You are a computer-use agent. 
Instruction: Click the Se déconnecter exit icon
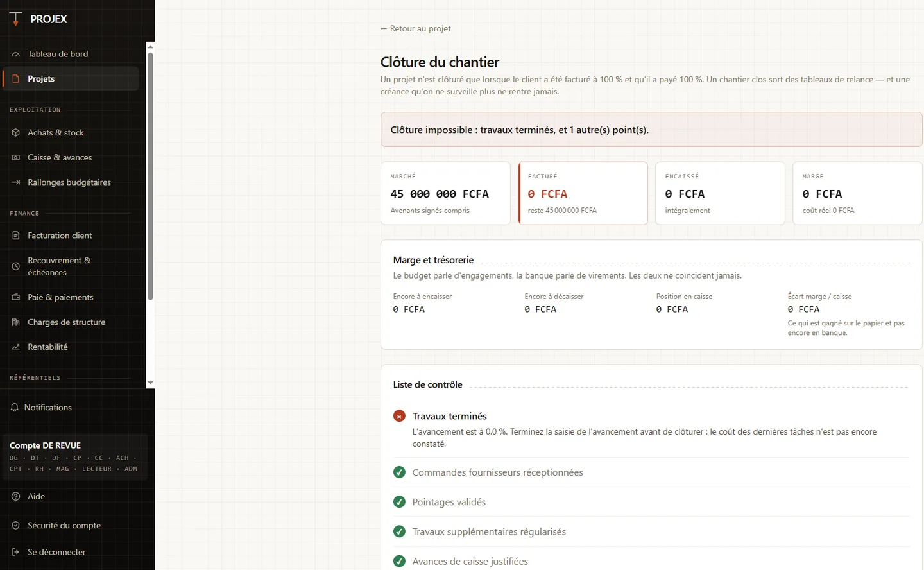[x=16, y=552]
